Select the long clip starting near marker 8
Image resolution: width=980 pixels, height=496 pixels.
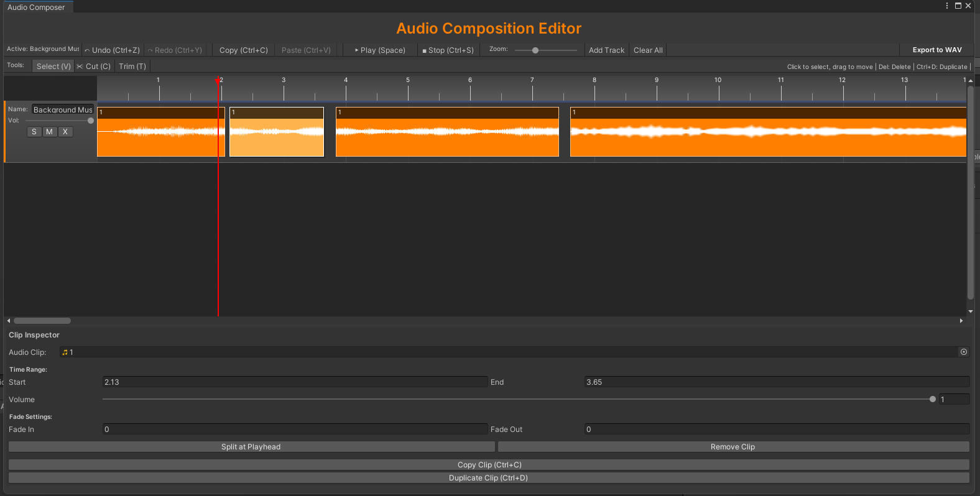(768, 132)
